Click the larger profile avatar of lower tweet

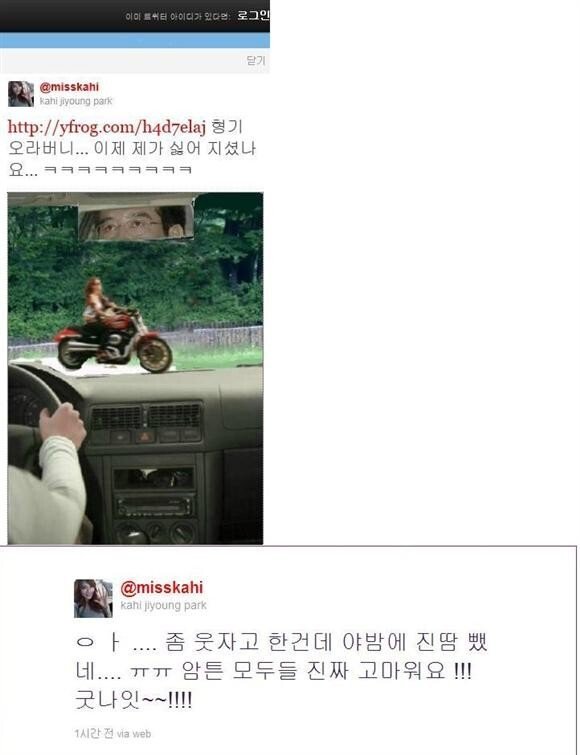coord(93,599)
